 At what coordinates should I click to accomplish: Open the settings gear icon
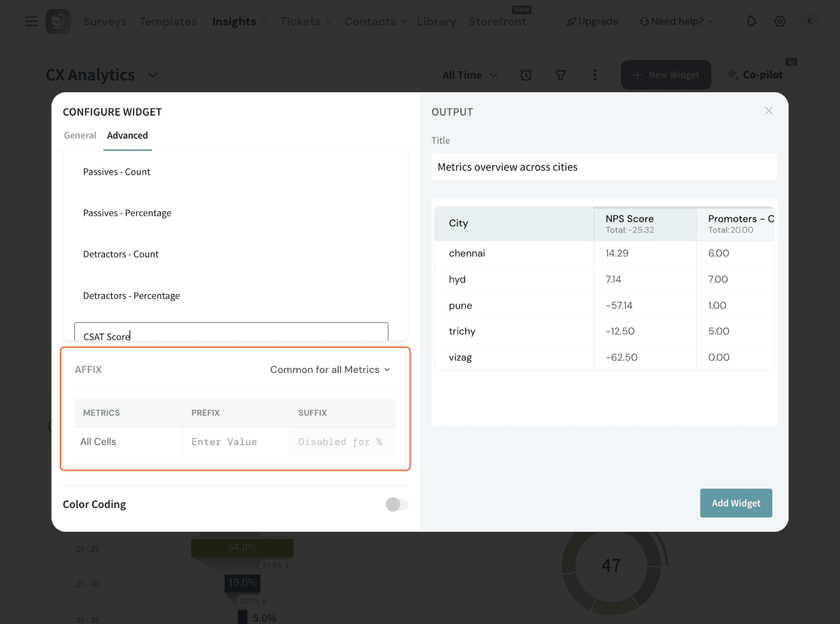coord(780,22)
